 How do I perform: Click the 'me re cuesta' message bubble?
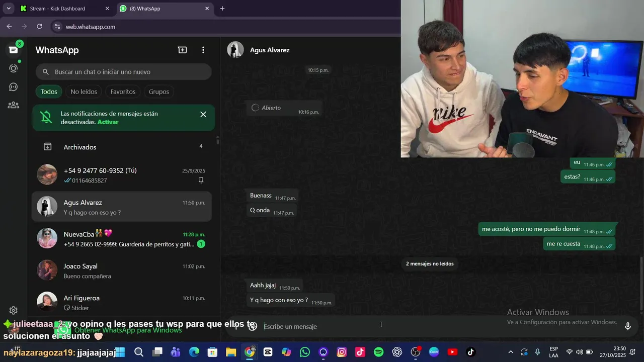click(579, 244)
